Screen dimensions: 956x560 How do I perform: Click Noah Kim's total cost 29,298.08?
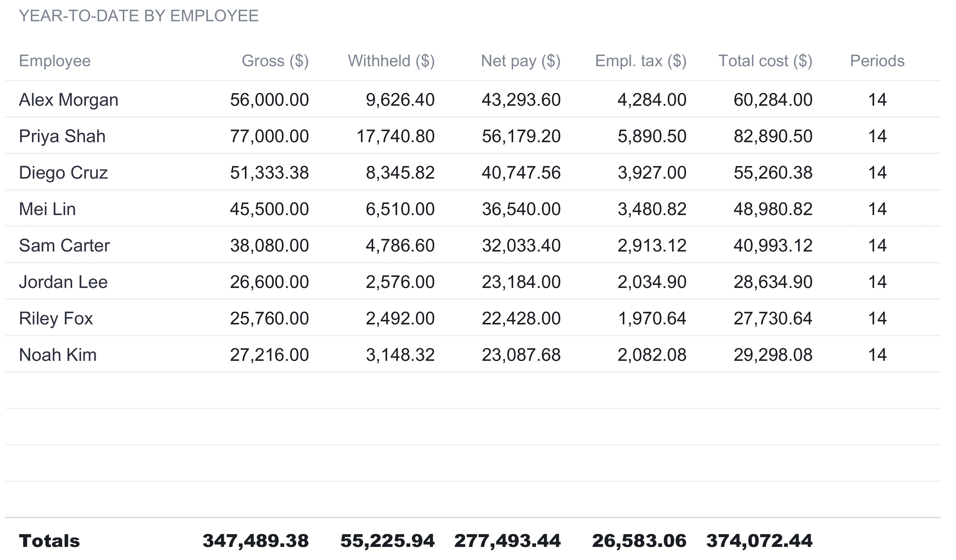tap(773, 355)
